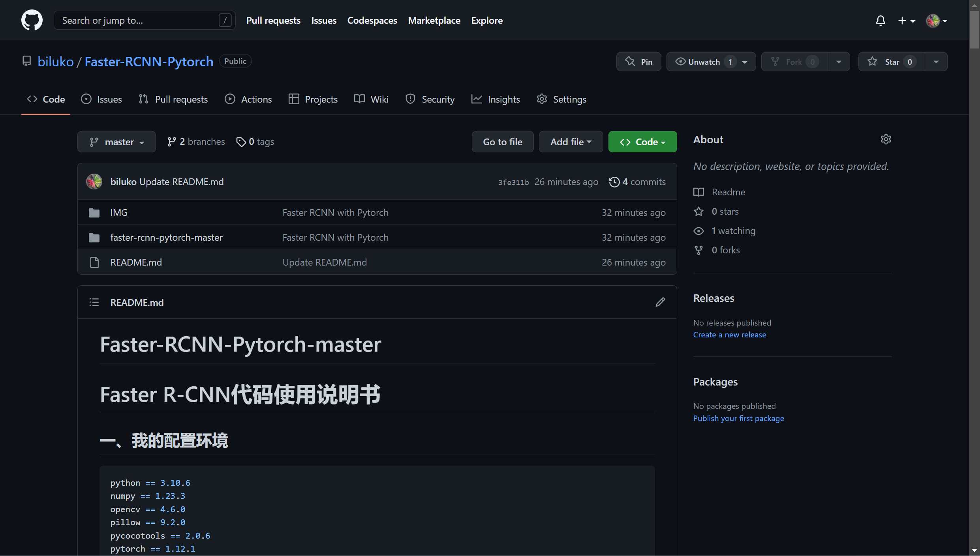Click the Unwatch button
This screenshot has width=980, height=556.
point(704,62)
